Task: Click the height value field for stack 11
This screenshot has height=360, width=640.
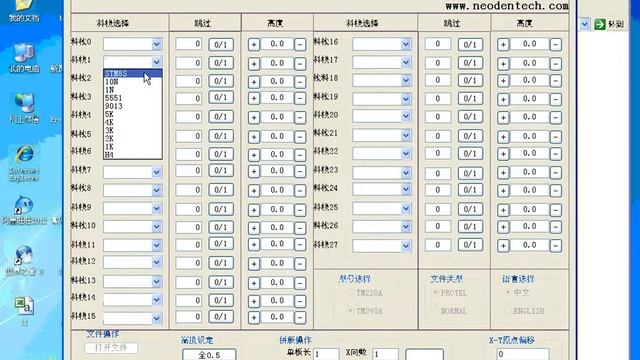Action: pos(277,244)
